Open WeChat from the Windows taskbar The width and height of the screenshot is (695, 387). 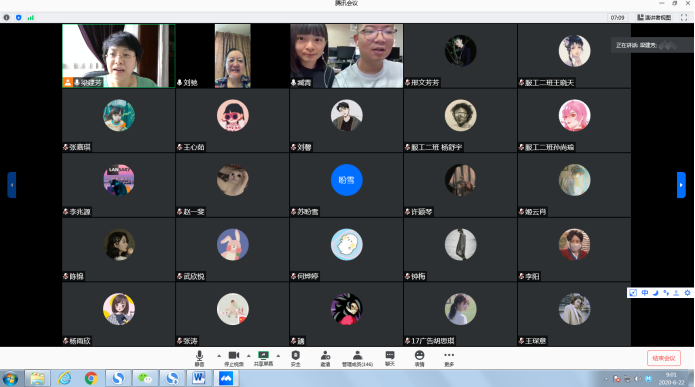(x=145, y=378)
